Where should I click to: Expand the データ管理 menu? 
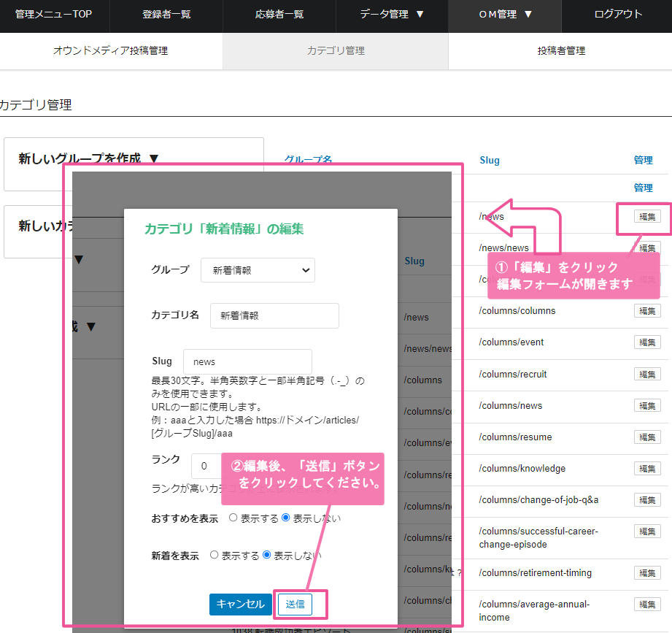392,15
